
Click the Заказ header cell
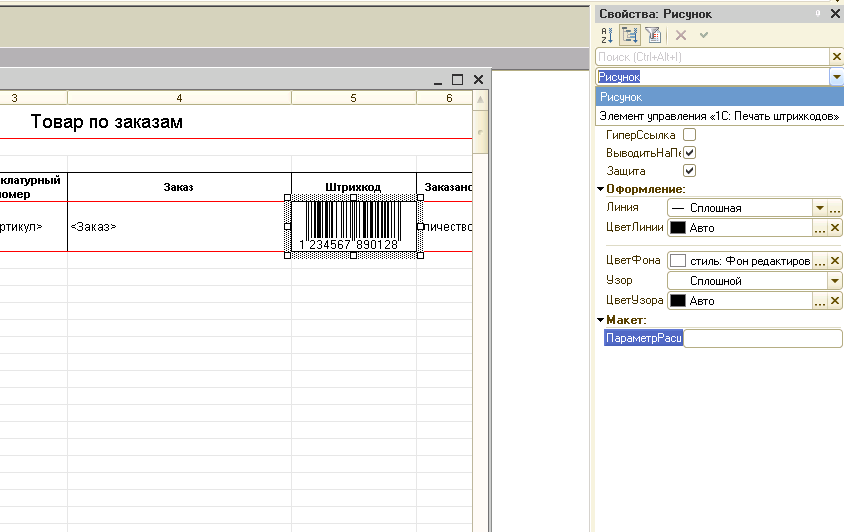tap(179, 187)
